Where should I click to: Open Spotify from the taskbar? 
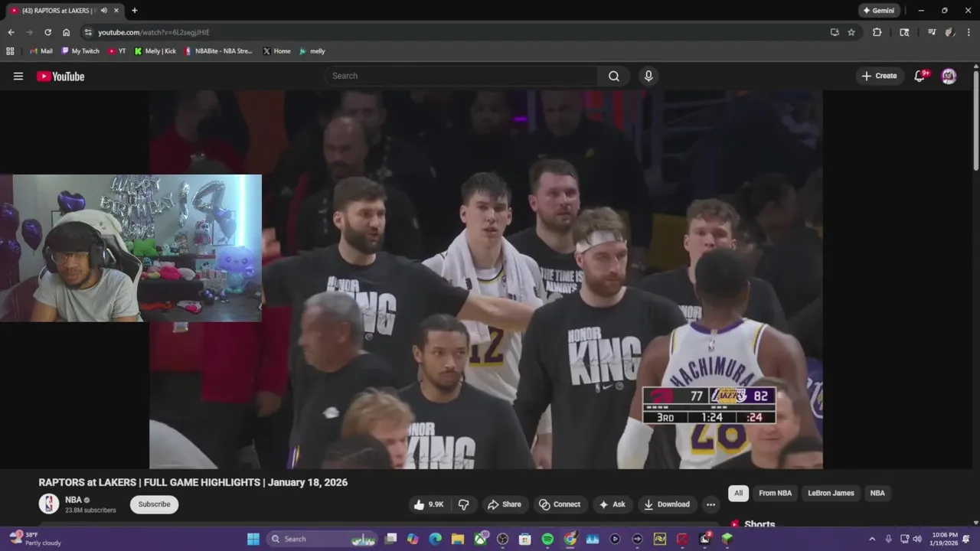pos(547,539)
